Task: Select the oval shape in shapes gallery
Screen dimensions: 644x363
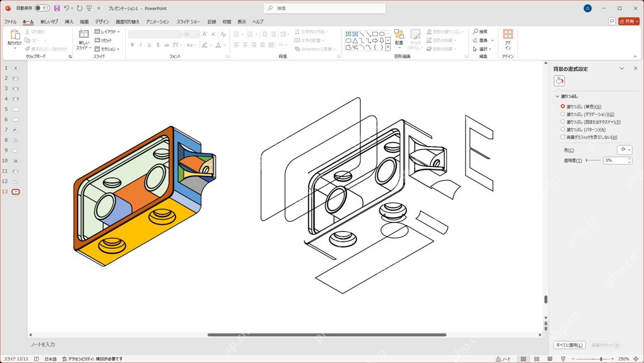Action: point(382,34)
